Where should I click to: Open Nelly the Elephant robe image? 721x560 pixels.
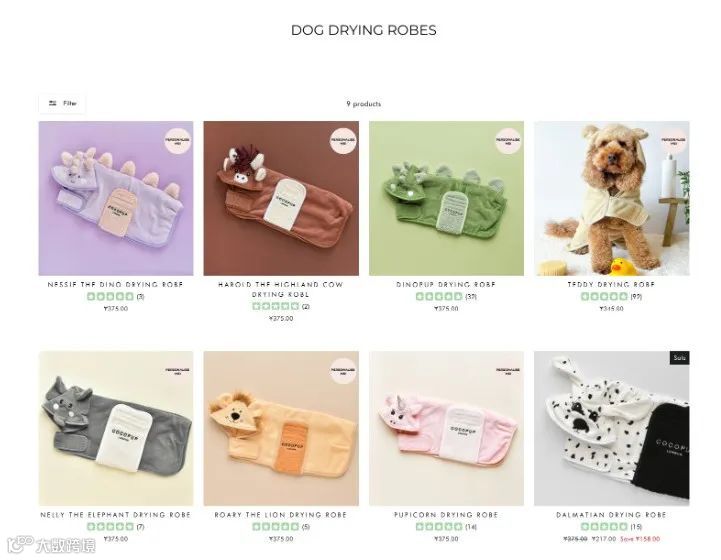pos(116,429)
